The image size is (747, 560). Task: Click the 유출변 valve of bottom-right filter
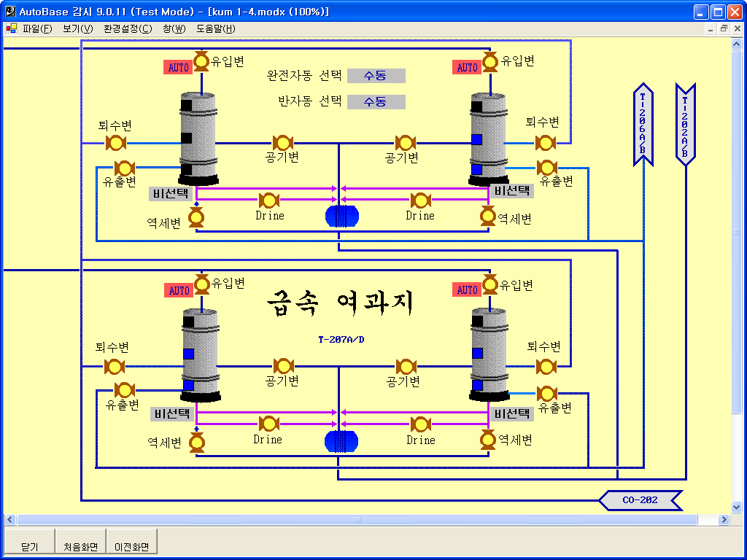point(546,394)
